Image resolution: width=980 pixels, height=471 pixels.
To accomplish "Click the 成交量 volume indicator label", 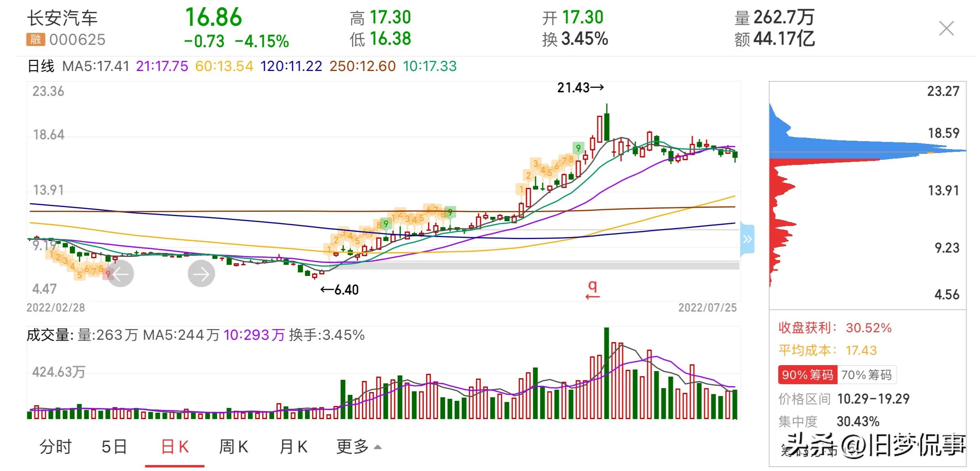I will click(x=50, y=335).
